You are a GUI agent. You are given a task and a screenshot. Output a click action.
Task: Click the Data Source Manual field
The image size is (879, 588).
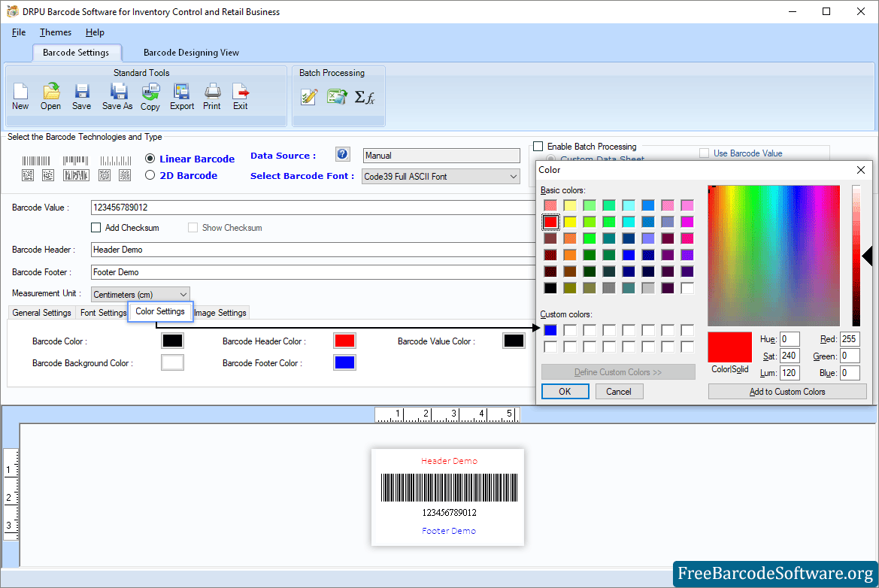(441, 155)
